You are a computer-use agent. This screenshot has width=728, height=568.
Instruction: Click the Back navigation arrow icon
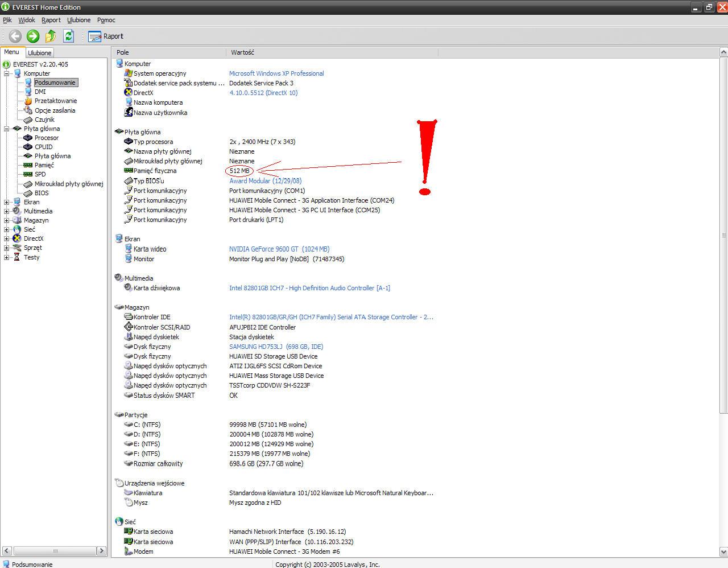tap(15, 36)
